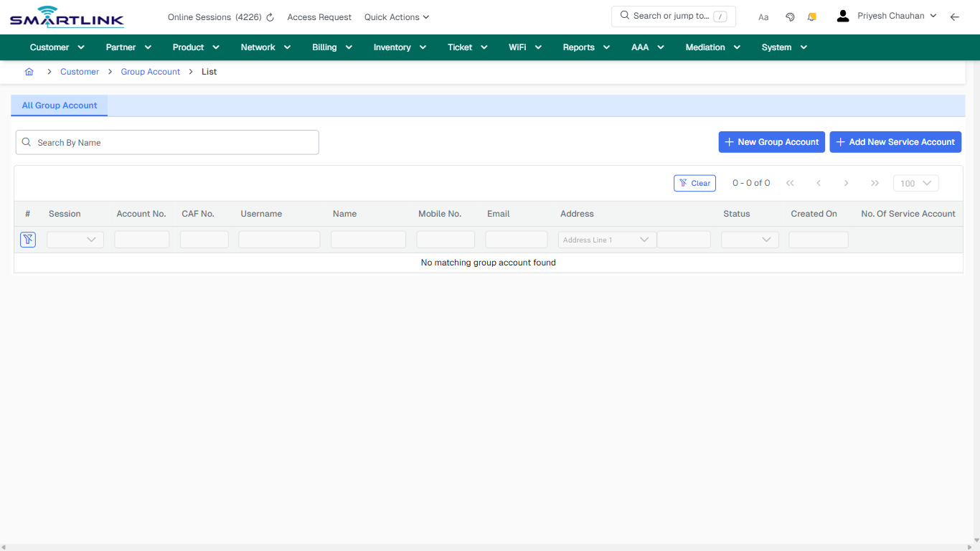The image size is (980, 551).
Task: Open the global search bar
Action: (673, 15)
